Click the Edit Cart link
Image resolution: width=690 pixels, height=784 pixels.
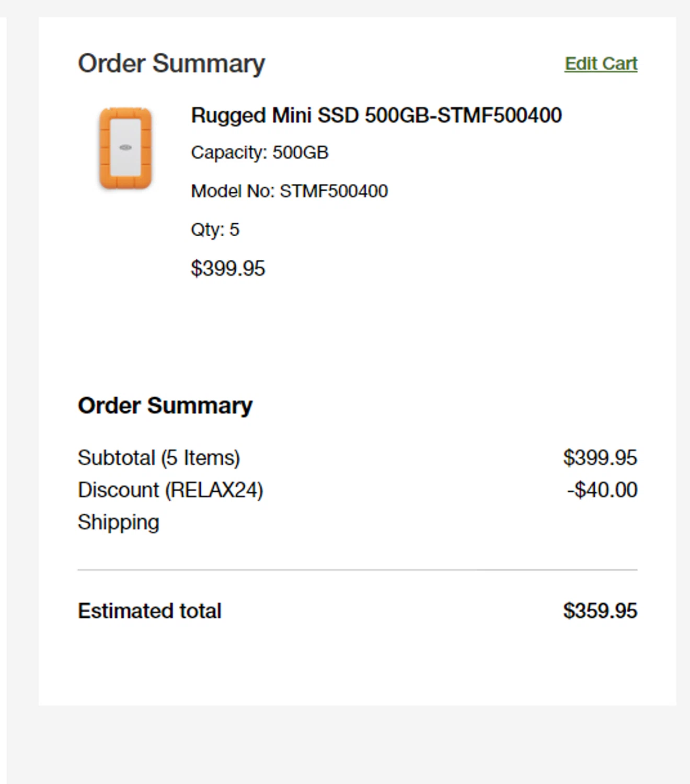point(601,64)
